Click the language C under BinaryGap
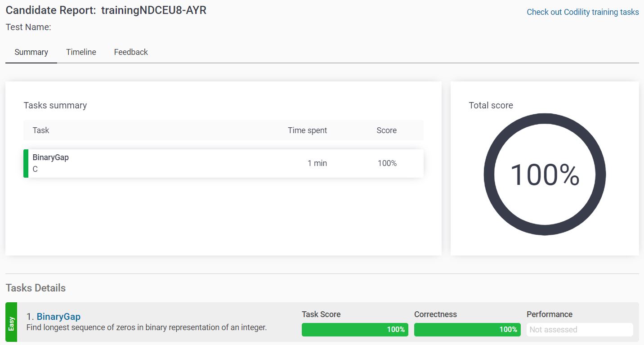The image size is (644, 345). 35,170
